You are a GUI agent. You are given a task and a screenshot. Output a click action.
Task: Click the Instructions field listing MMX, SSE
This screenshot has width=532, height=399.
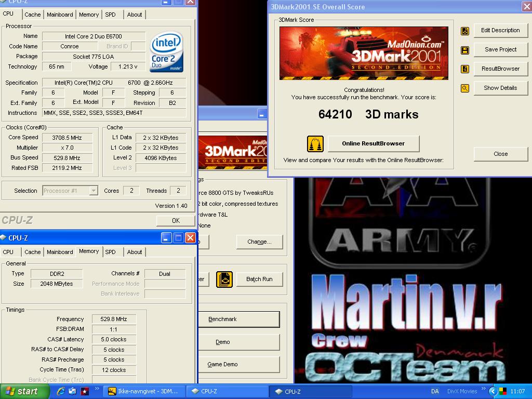coord(114,113)
